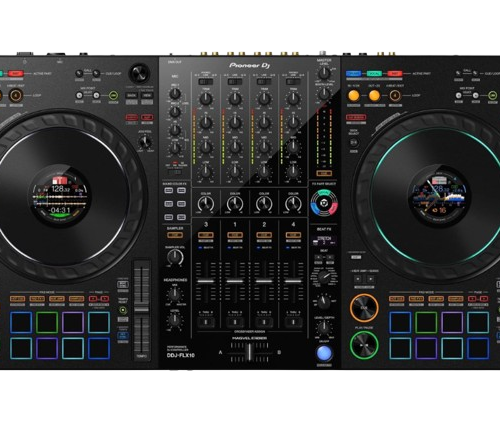The height and width of the screenshot is (421, 500).
Task: Move the channel 4 volume fader
Action: (x=293, y=281)
